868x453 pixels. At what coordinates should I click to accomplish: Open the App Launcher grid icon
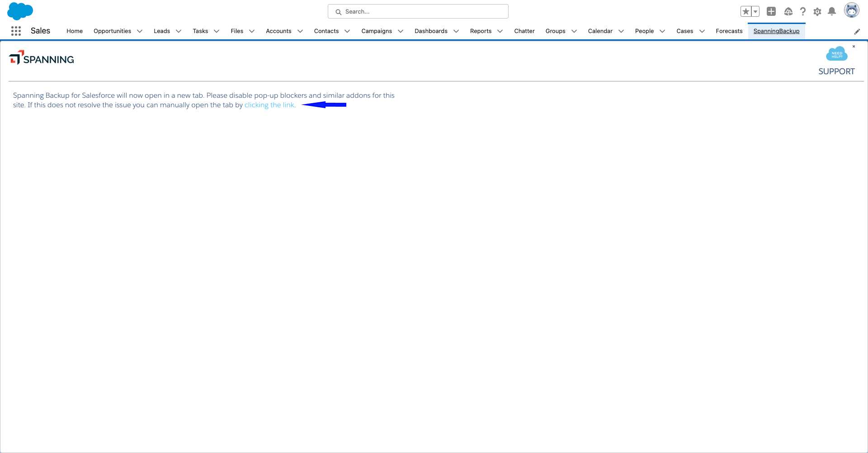[16, 31]
